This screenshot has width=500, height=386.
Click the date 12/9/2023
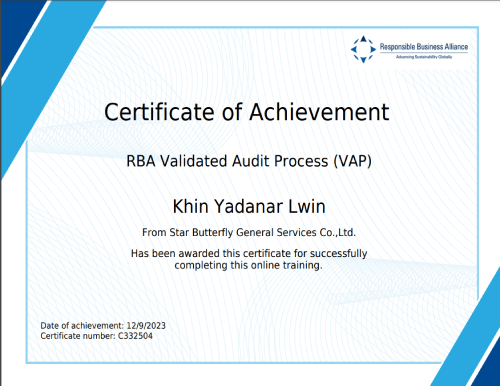pos(146,326)
